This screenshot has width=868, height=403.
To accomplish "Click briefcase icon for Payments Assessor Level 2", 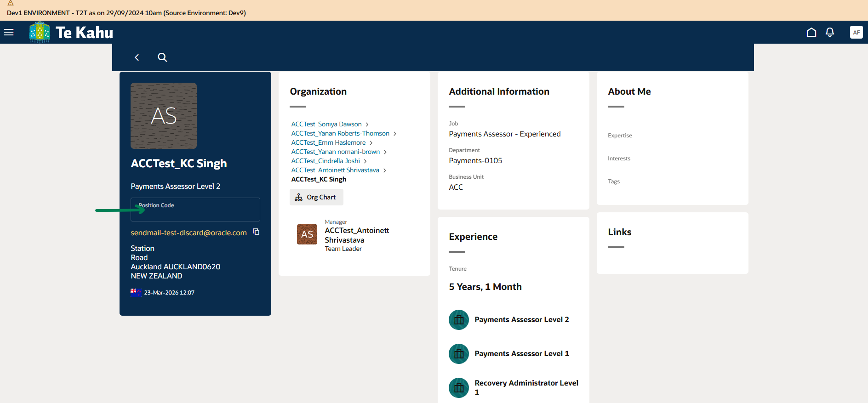I will pyautogui.click(x=459, y=320).
